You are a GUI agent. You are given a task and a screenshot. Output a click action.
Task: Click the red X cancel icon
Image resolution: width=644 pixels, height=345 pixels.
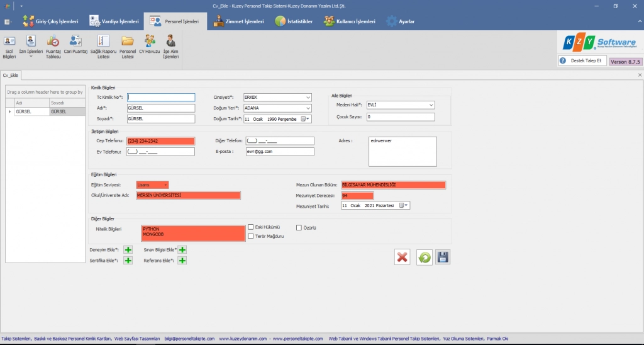pos(402,257)
